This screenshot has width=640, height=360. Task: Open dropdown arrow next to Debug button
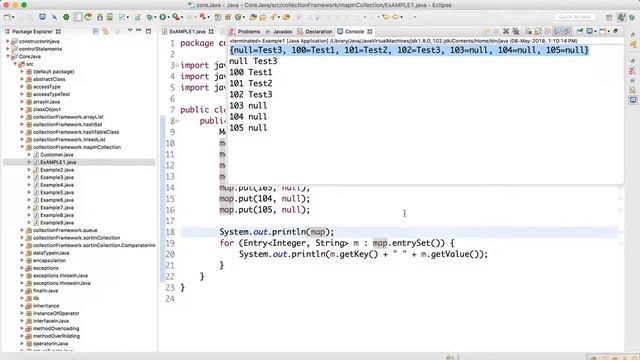(x=156, y=17)
